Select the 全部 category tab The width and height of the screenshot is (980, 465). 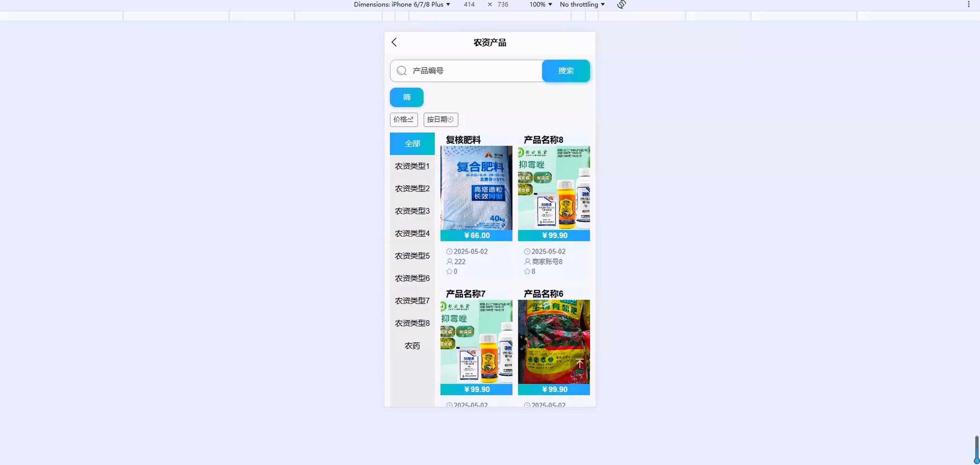412,144
